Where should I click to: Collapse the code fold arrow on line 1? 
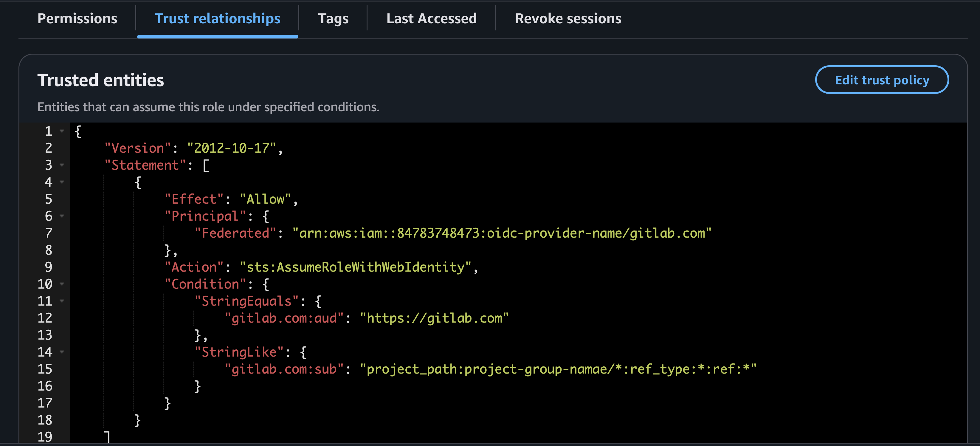click(62, 131)
